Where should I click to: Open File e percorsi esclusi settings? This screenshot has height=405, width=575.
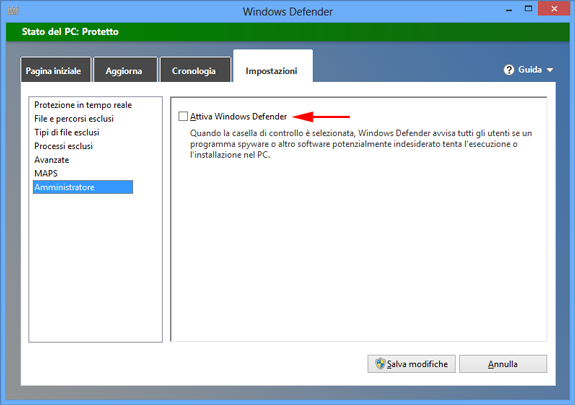coord(74,118)
